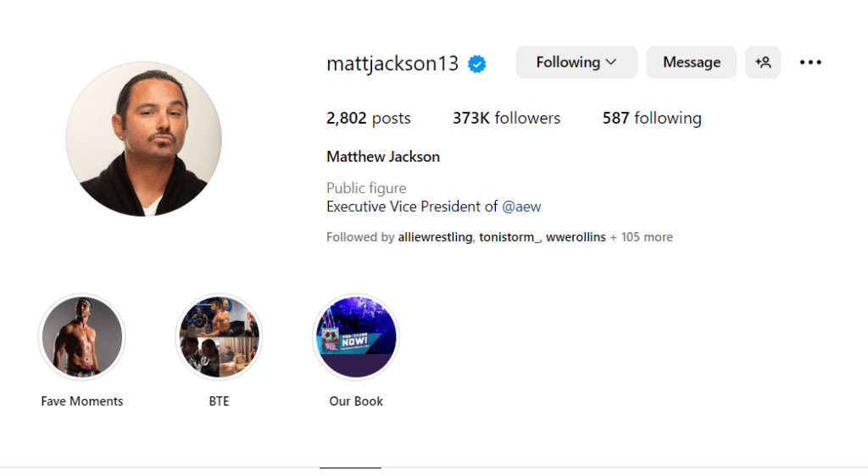Open the Our Book story highlight
The height and width of the screenshot is (476, 868).
(356, 337)
